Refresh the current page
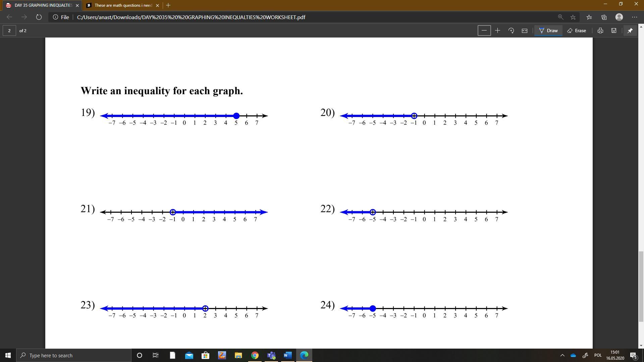The image size is (644, 362). 39,17
